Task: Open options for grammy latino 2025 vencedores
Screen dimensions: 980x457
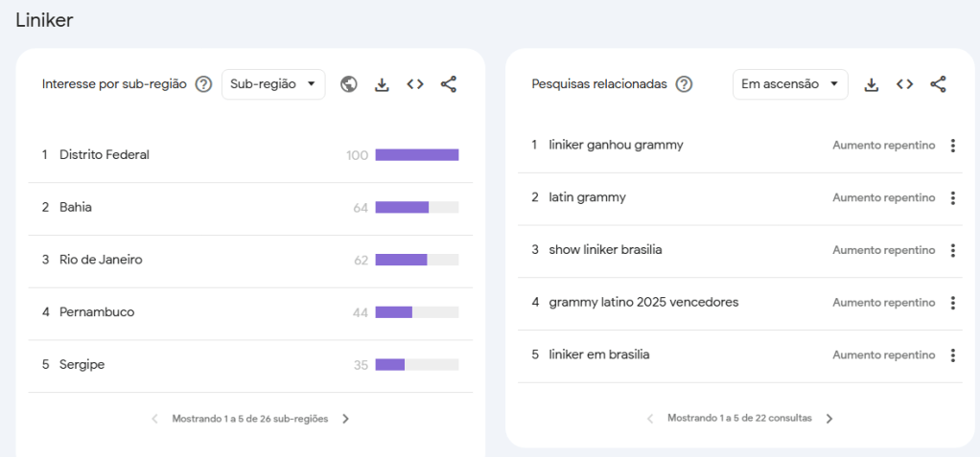Action: (952, 303)
